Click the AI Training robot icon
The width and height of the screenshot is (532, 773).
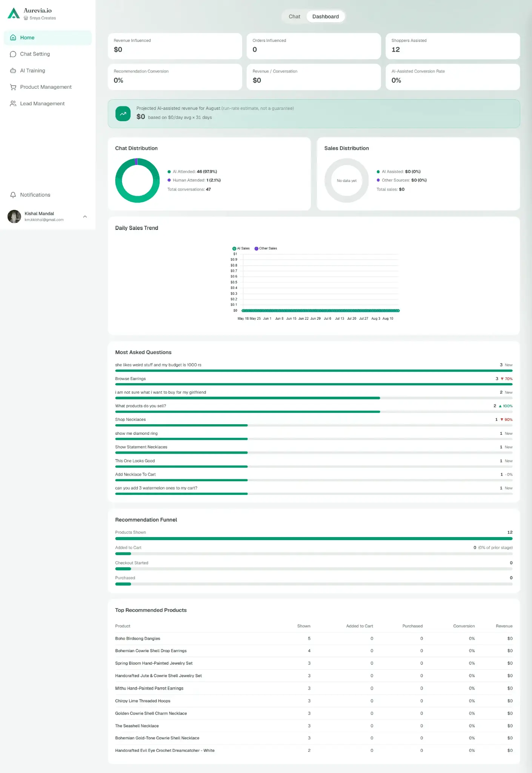point(13,71)
